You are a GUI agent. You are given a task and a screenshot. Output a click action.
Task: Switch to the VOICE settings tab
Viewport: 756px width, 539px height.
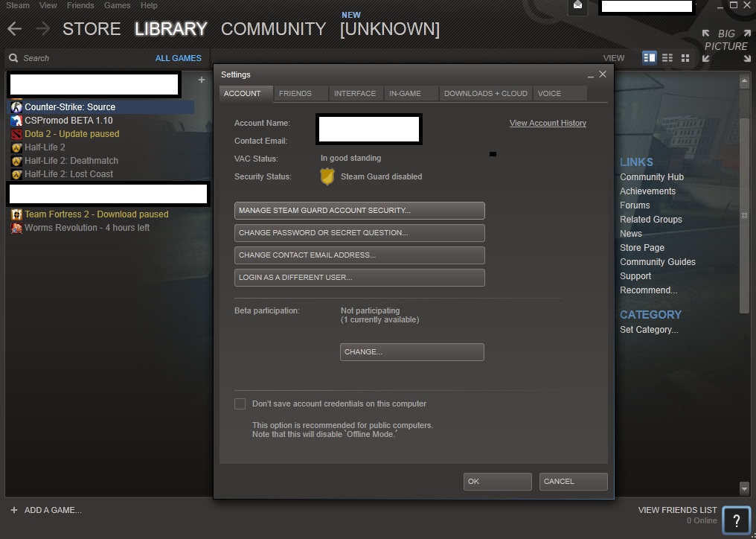(x=560, y=94)
